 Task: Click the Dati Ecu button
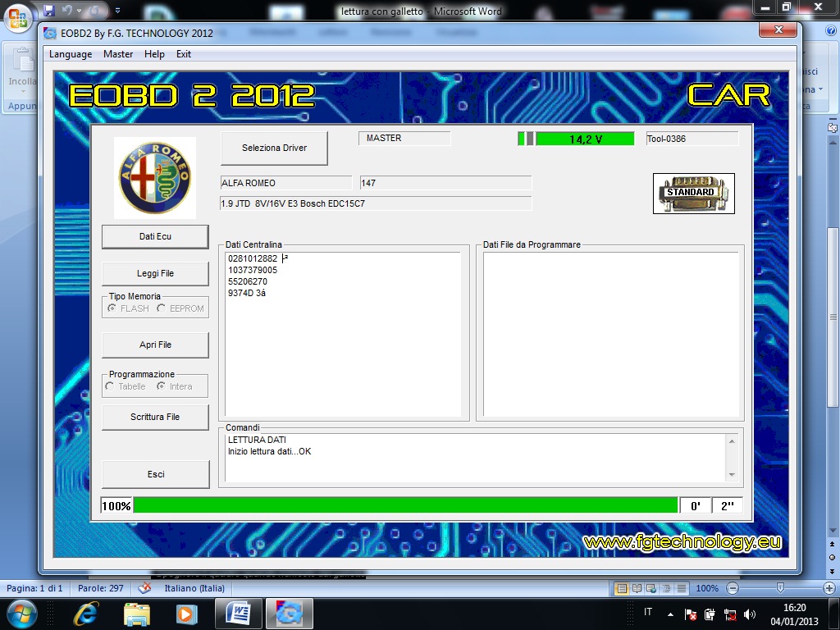(155, 236)
